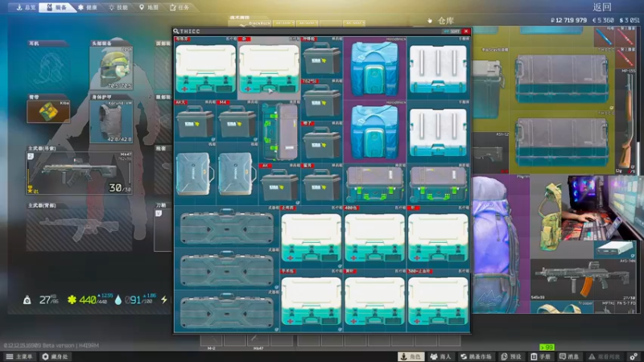Viewport: 644px width, 362px height.
Task: Open settings gear icon in bottom bar
Action: pos(634,356)
